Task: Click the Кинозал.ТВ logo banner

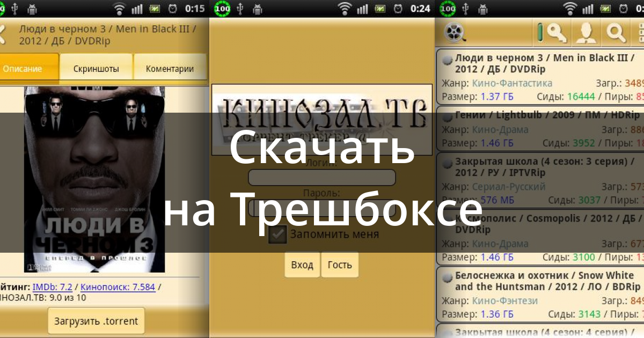Action: 322,120
